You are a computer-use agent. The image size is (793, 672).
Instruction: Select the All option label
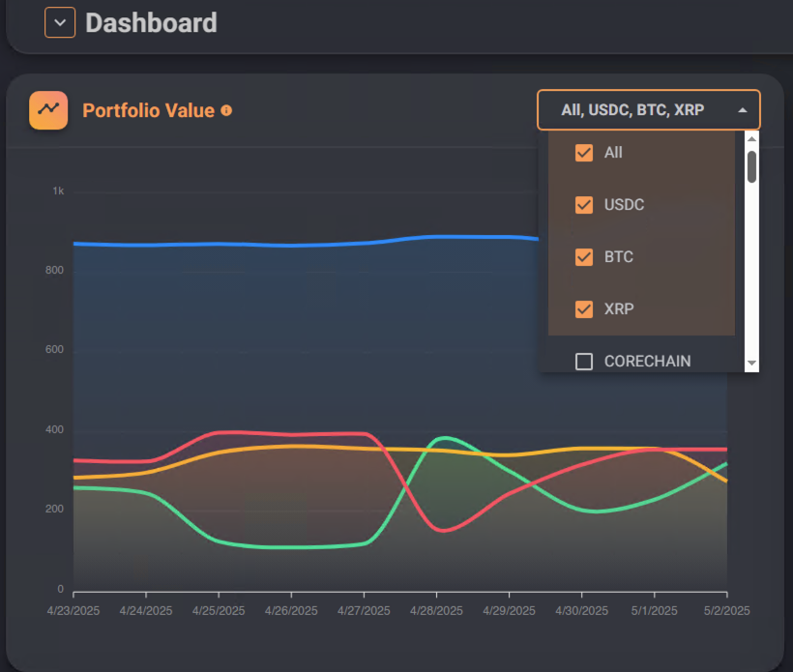(x=613, y=153)
